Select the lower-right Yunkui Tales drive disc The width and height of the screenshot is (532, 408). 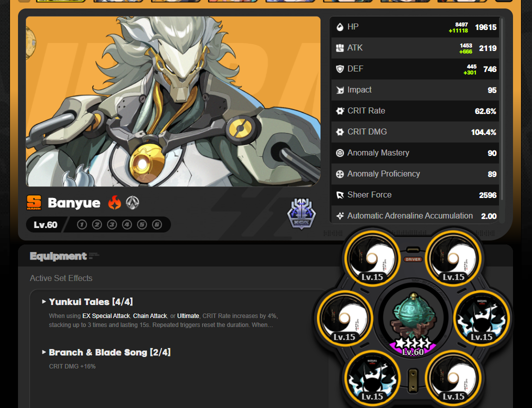(453, 378)
